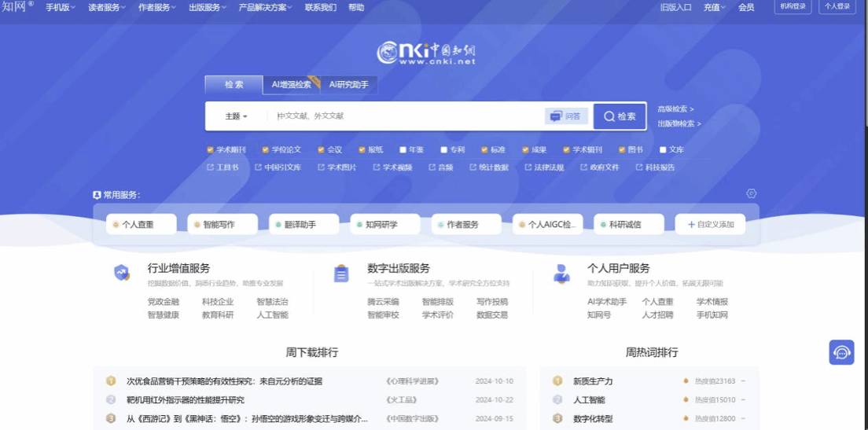Viewport: 868px width, 430px height.
Task: Switch to the AI研究助手 tab
Action: (x=349, y=85)
